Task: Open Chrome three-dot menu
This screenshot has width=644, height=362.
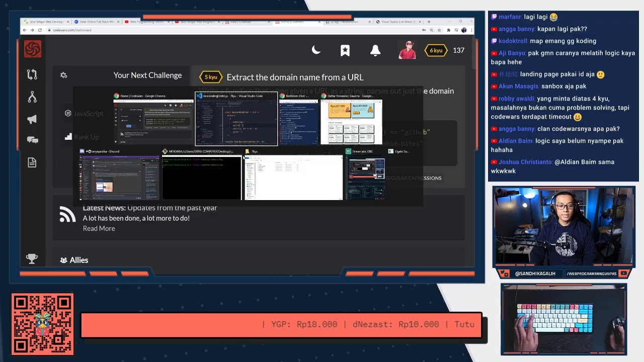Action: click(x=470, y=30)
